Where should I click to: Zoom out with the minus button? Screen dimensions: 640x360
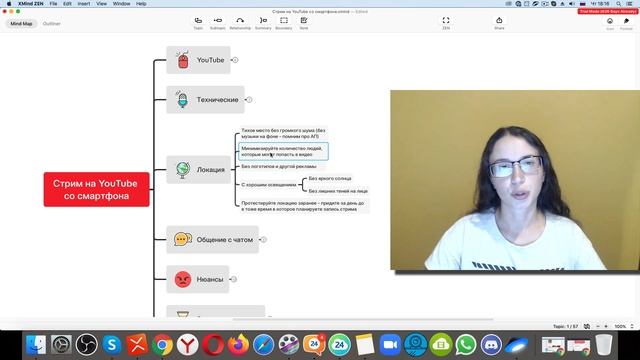click(598, 326)
